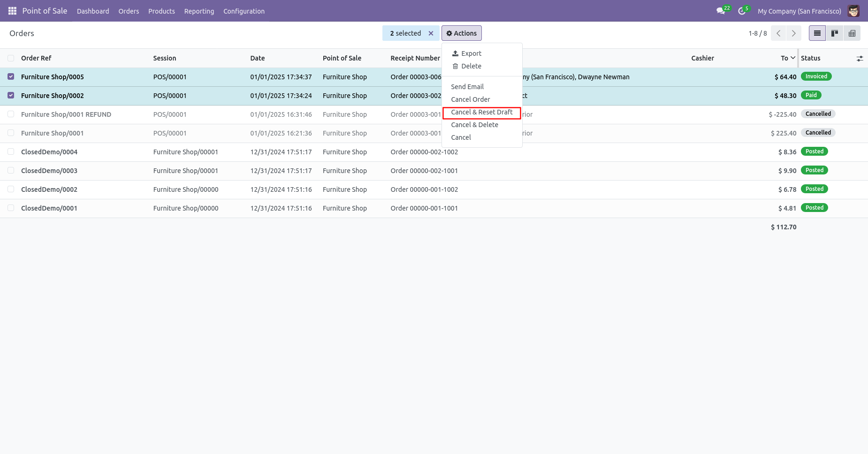Click the user avatar in the top bar
868x454 pixels.
tap(853, 11)
